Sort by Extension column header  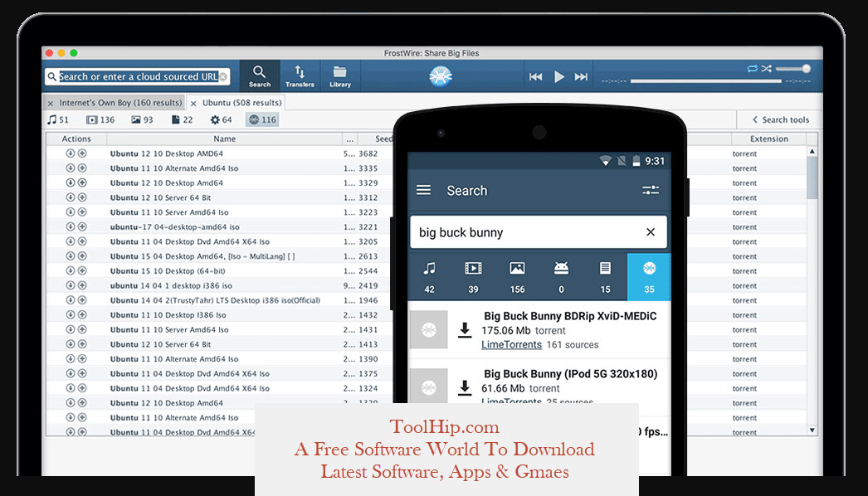pyautogui.click(x=769, y=139)
